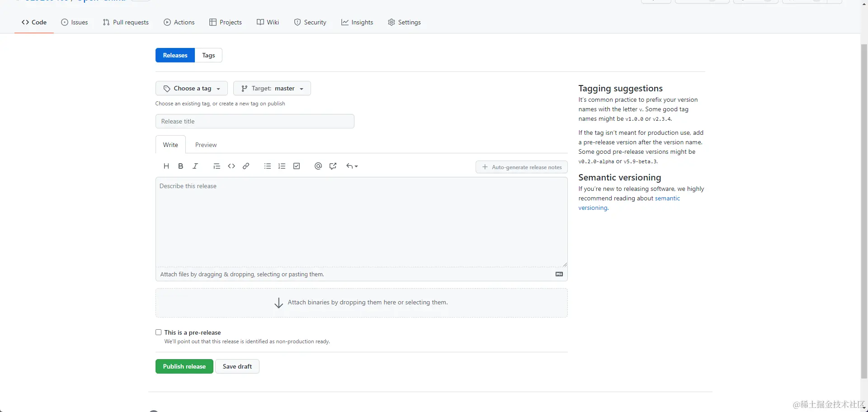Check the 'This is a pre-release' box
Image resolution: width=868 pixels, height=412 pixels.
(x=159, y=332)
